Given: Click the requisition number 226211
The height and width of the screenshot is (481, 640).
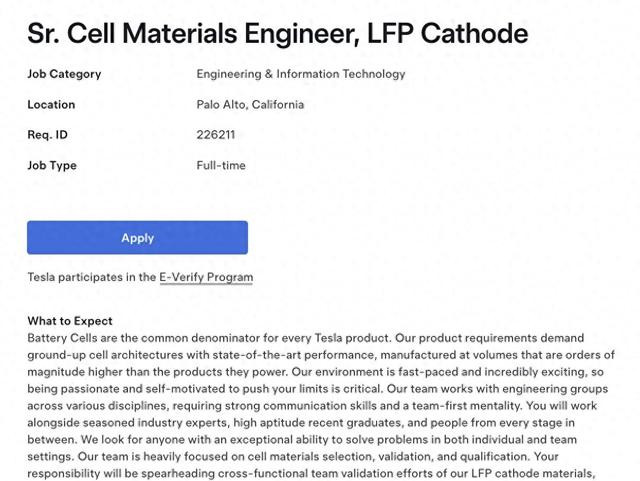Looking at the screenshot, I should 216,135.
